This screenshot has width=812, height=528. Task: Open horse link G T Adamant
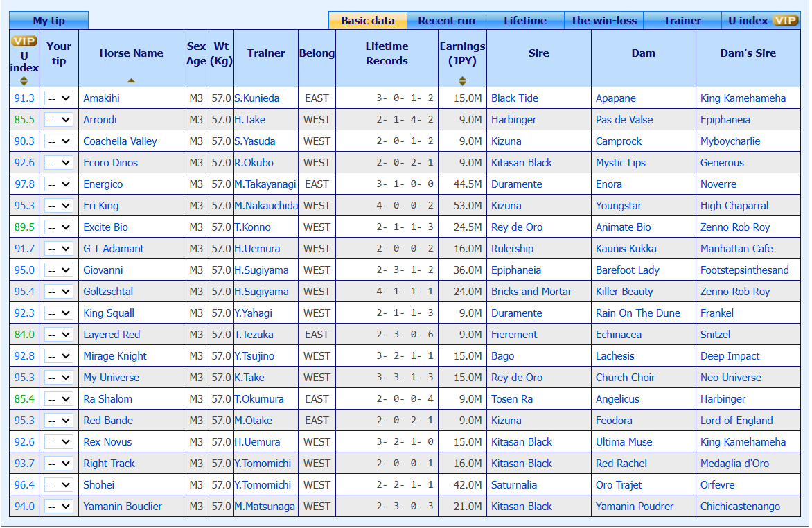tap(114, 249)
